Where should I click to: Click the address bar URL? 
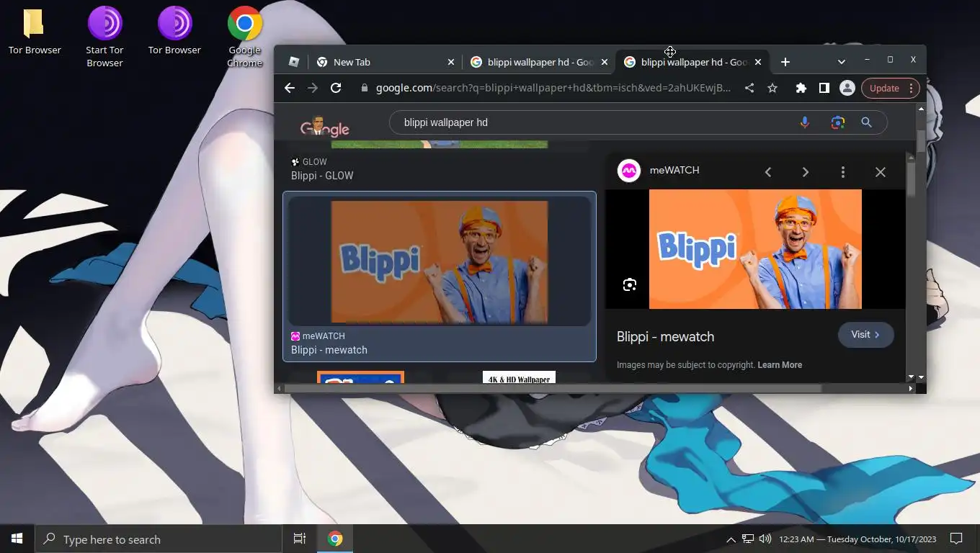pos(553,88)
